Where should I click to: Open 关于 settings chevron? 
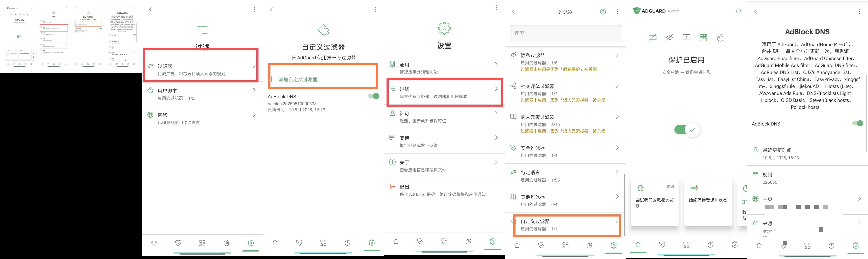click(x=496, y=162)
